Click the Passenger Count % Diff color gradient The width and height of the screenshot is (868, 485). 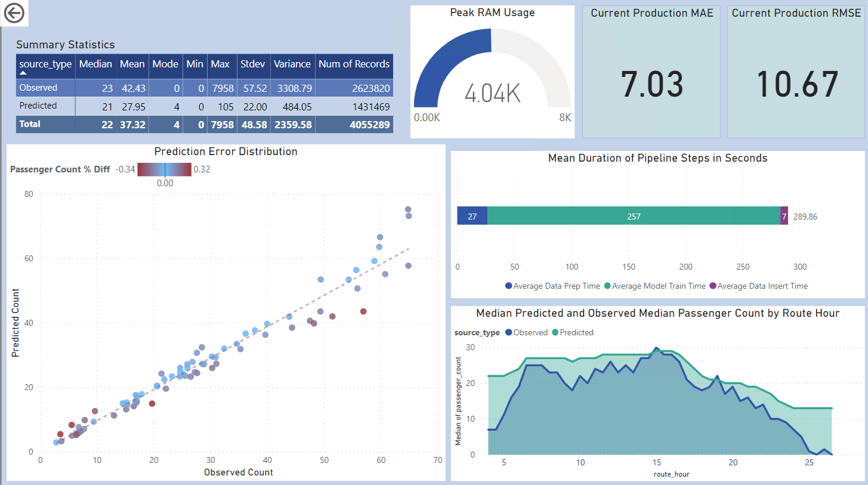165,170
